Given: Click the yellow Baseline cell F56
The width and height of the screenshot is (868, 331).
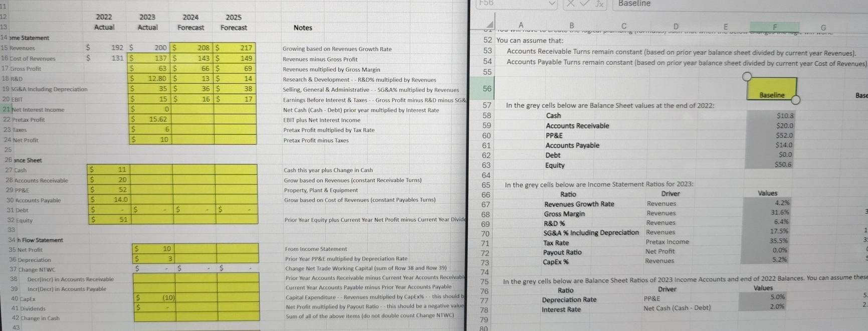Looking at the screenshot, I should pyautogui.click(x=772, y=90).
